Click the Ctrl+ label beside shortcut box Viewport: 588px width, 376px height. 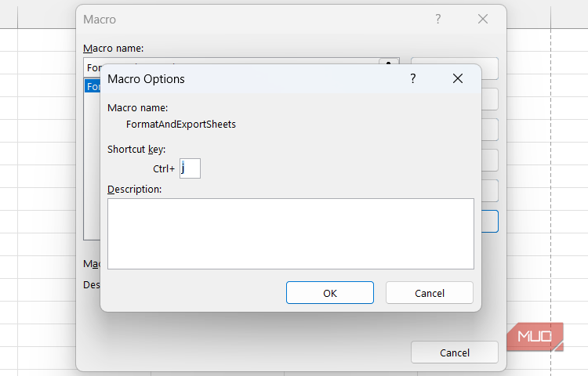coord(164,168)
